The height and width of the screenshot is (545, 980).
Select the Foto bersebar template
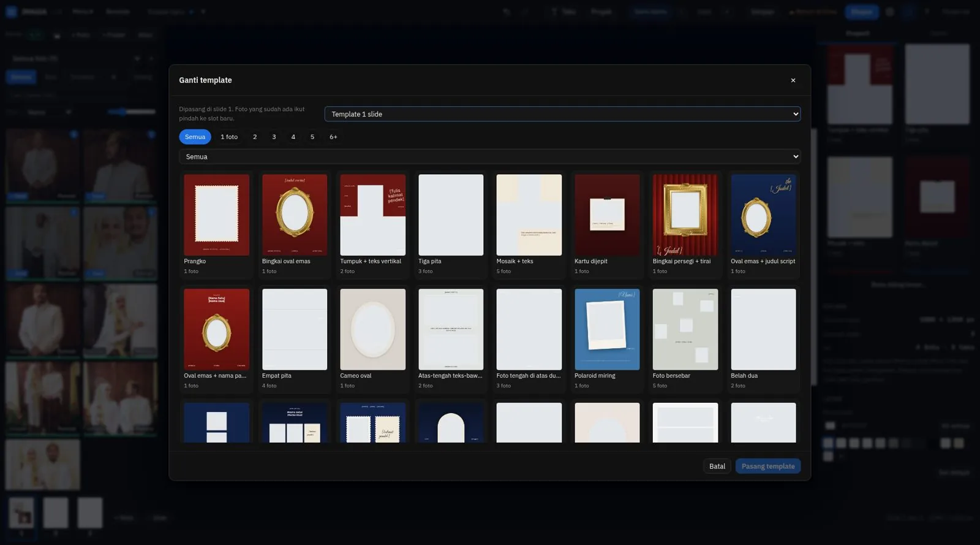click(685, 339)
